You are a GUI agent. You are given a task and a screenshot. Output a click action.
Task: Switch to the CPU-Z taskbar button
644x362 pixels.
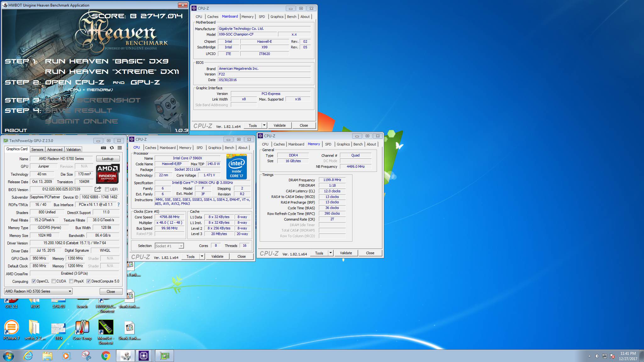[144, 356]
